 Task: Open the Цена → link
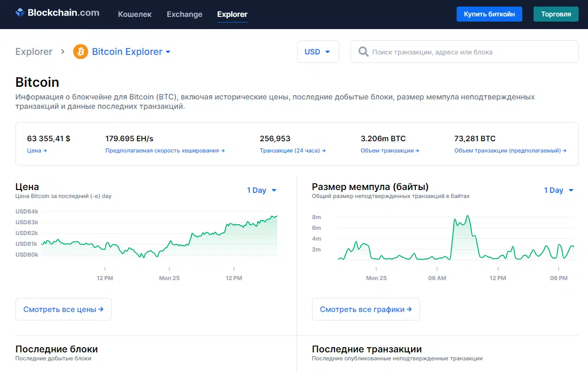coord(37,151)
